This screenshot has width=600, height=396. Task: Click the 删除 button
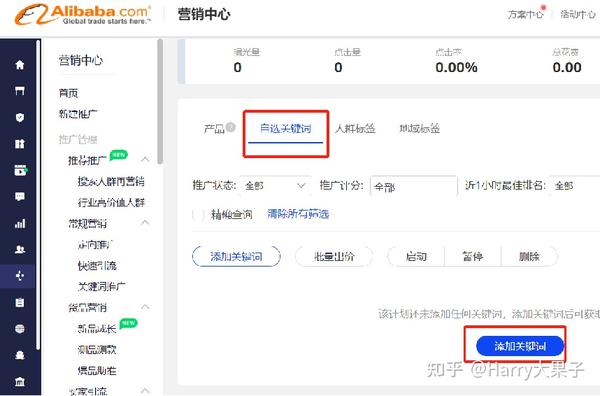529,256
